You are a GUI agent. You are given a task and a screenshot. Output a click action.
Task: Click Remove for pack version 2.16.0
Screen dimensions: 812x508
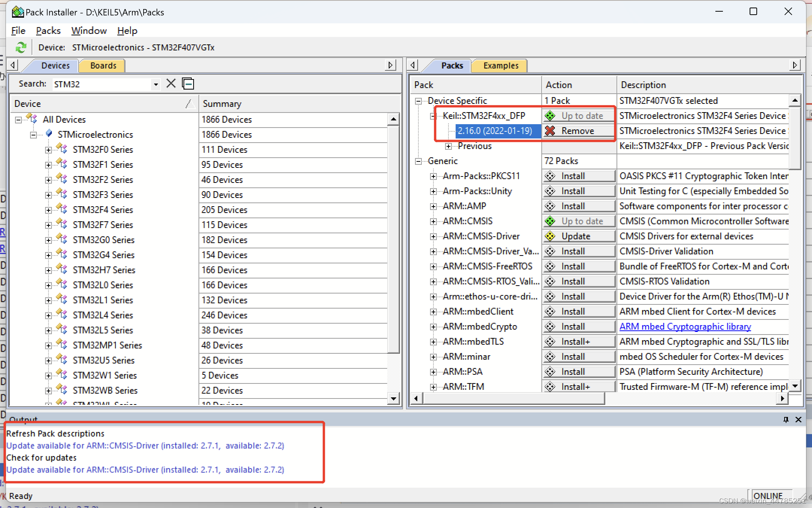(578, 131)
